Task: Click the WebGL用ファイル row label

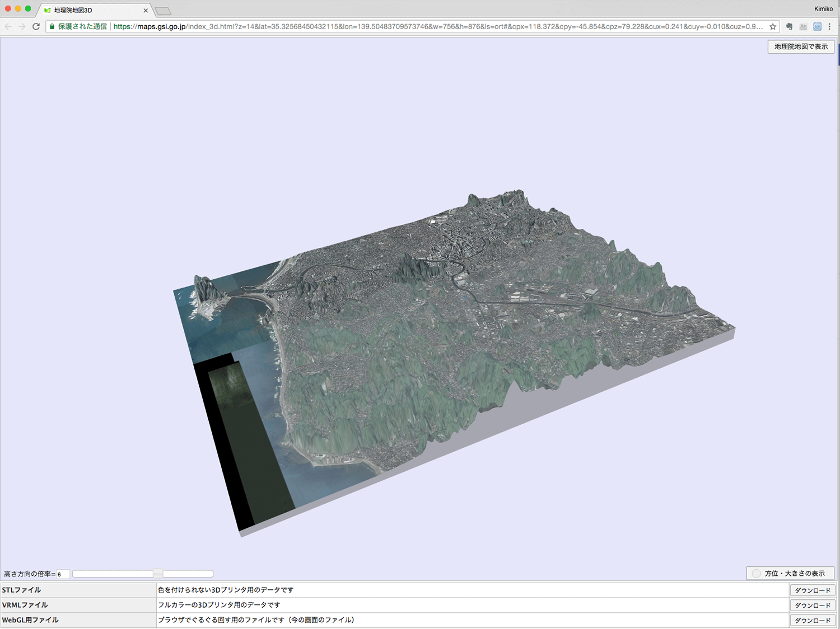Action: click(x=30, y=620)
